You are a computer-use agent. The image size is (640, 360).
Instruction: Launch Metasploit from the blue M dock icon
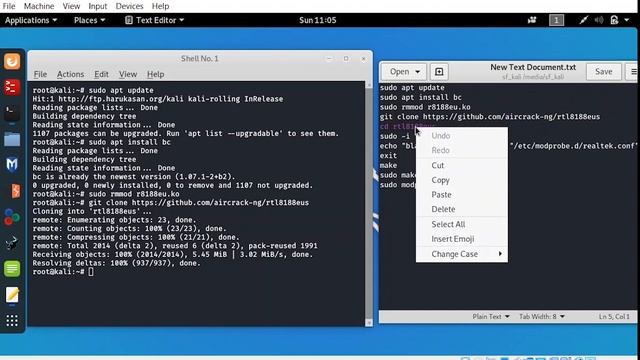(x=12, y=164)
